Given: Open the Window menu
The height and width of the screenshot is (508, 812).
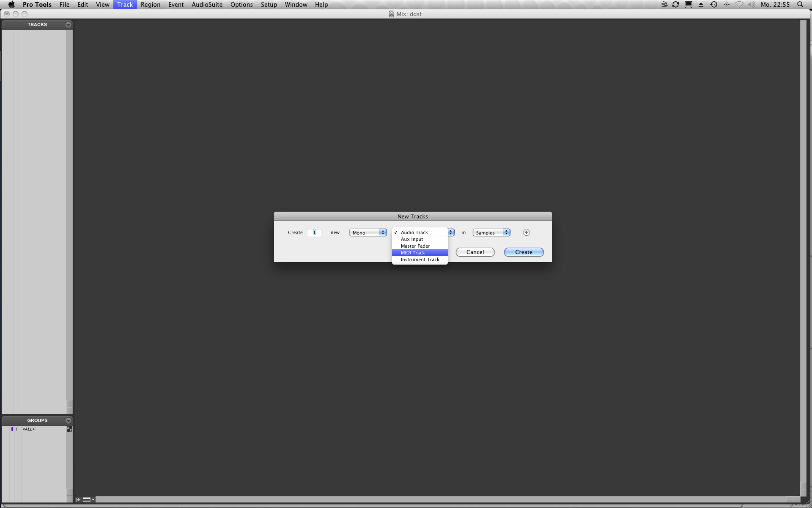Looking at the screenshot, I should coord(296,5).
